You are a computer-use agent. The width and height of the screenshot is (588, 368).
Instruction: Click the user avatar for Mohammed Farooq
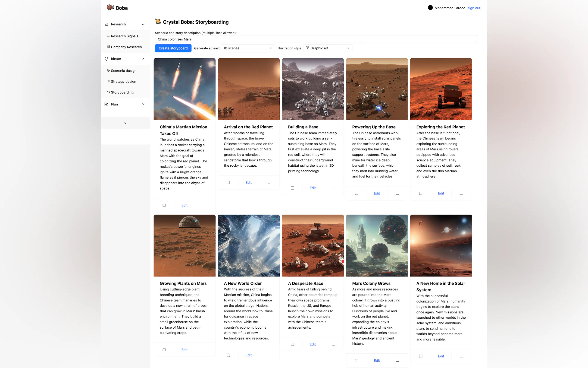coord(430,8)
